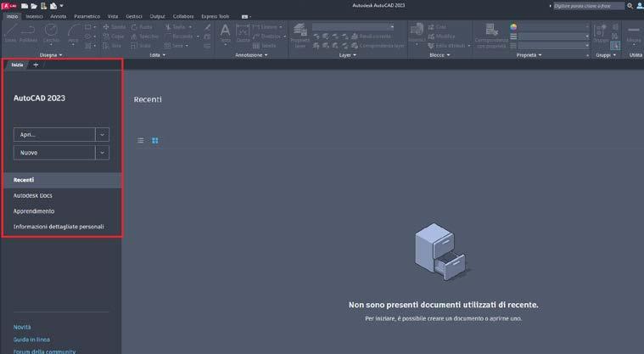Click the Apri... button
This screenshot has width=644, height=354.
[x=54, y=134]
